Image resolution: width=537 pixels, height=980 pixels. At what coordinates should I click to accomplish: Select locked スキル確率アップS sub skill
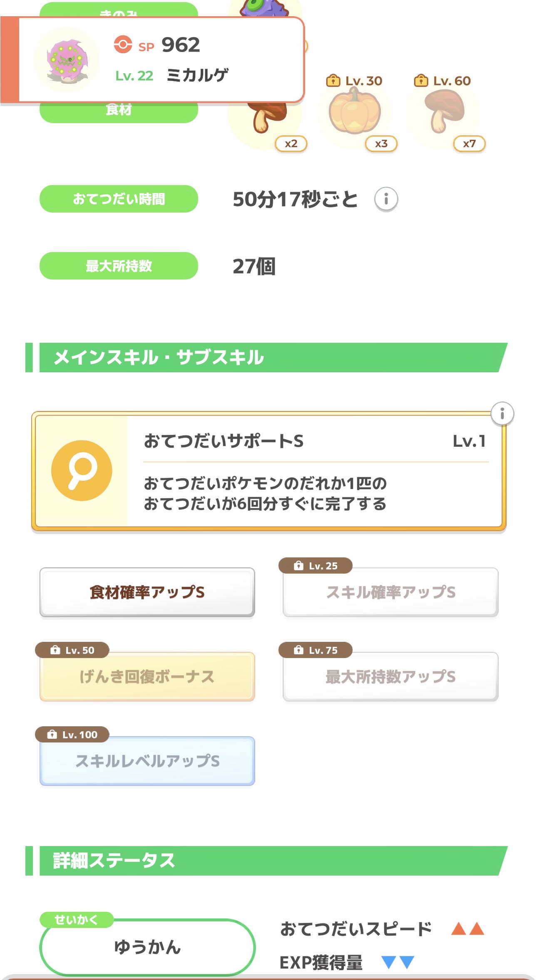390,592
